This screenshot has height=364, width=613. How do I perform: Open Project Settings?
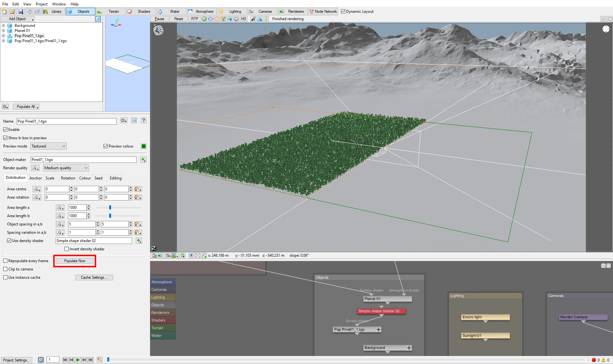coord(16,360)
